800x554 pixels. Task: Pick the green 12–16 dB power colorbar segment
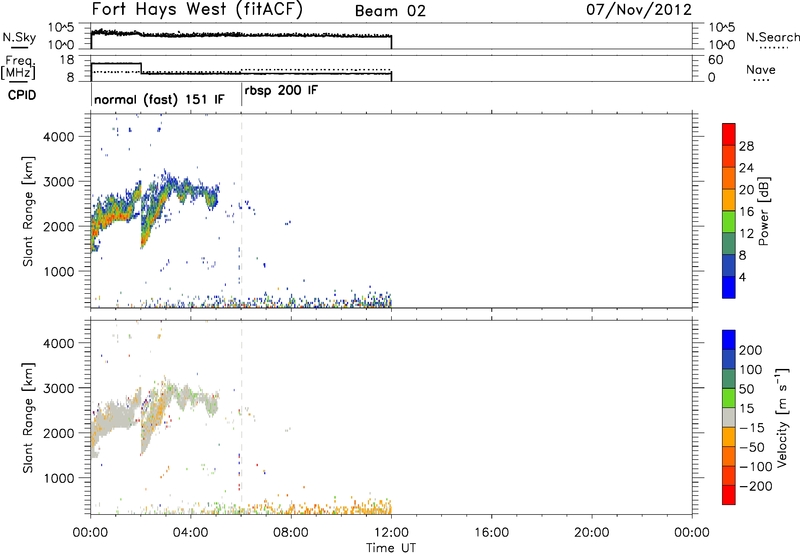click(729, 222)
